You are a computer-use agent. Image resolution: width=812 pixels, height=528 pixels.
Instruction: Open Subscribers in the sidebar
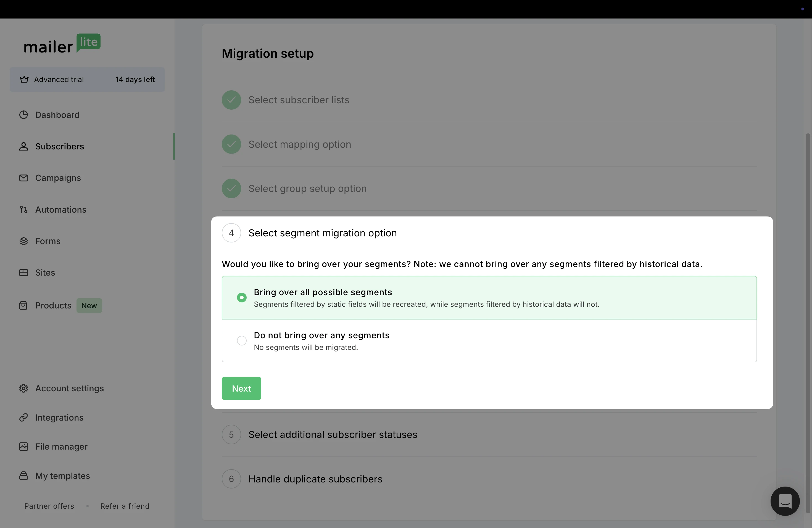pos(59,146)
